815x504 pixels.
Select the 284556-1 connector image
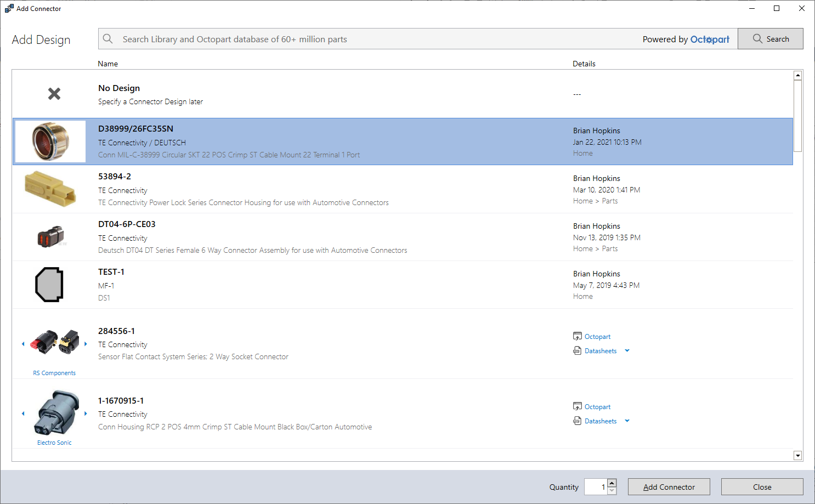pyautogui.click(x=54, y=343)
